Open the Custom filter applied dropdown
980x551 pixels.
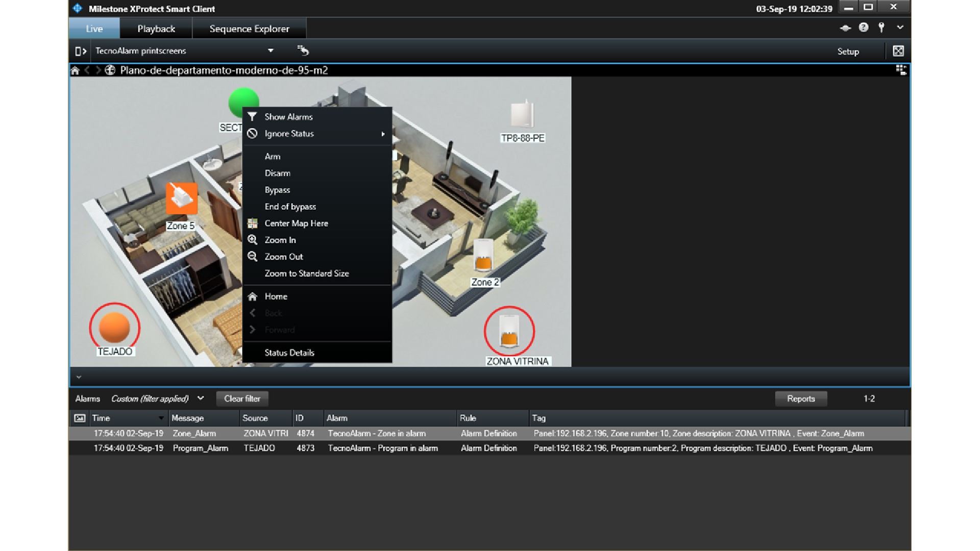tap(201, 398)
